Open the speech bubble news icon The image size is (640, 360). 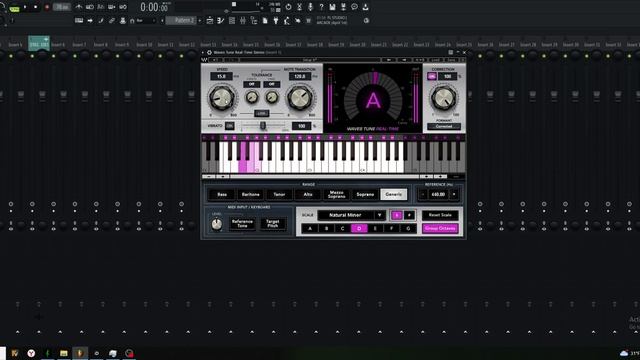(354, 7)
